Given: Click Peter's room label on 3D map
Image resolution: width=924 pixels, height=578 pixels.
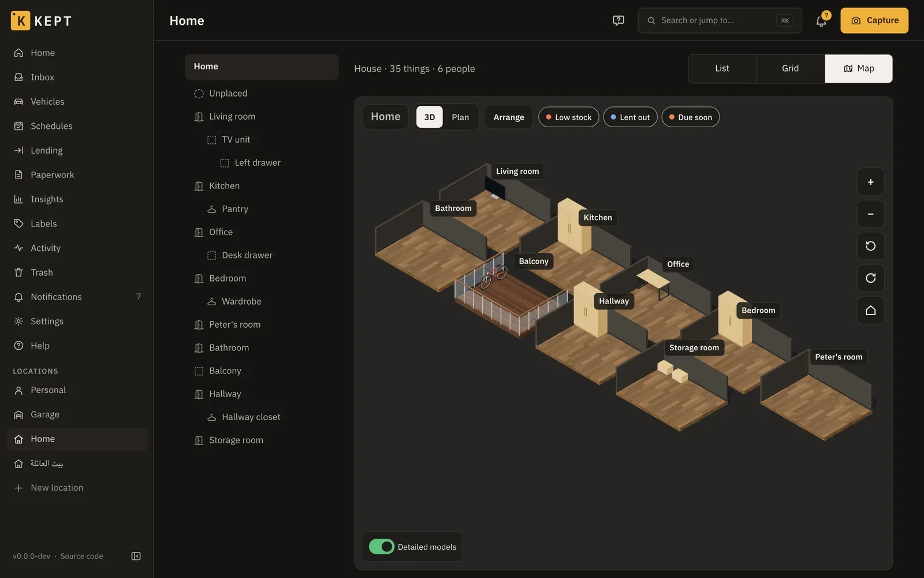Looking at the screenshot, I should click(839, 357).
